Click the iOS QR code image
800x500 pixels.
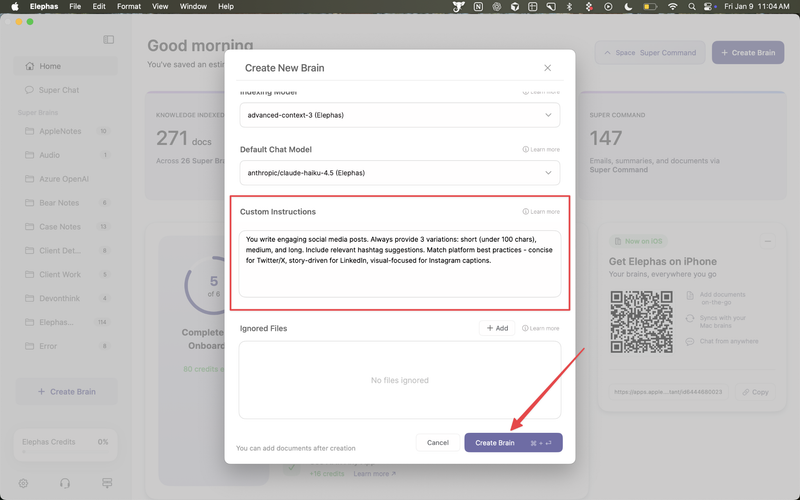(642, 322)
